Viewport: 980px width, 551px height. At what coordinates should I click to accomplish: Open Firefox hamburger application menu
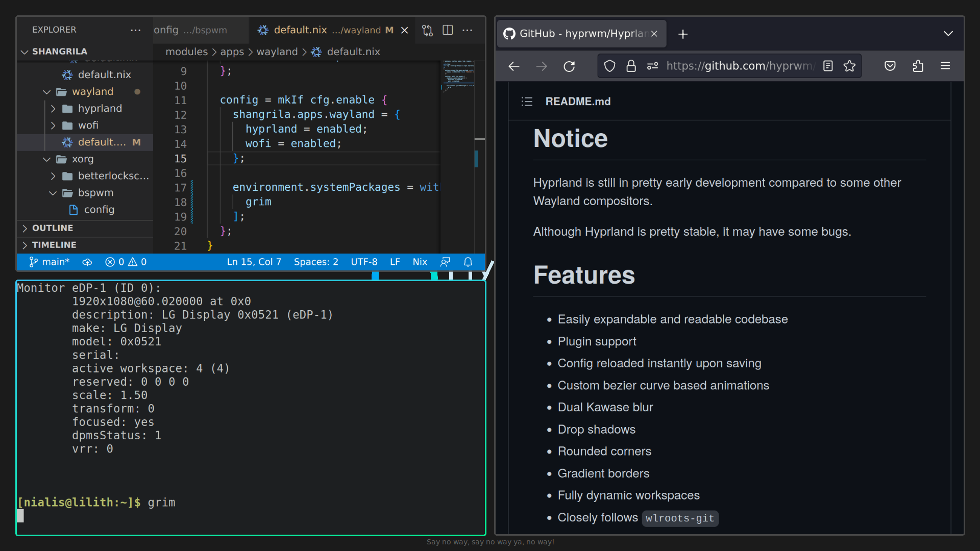[x=945, y=66]
